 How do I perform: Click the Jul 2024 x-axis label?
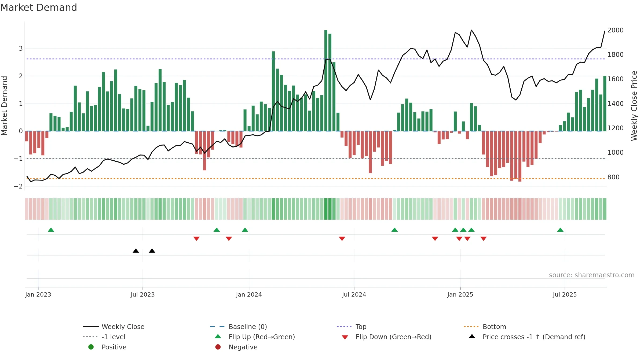354,294
